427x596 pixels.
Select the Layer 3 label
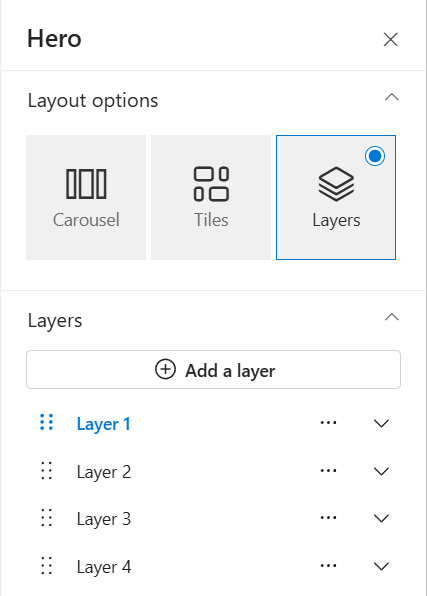pyautogui.click(x=104, y=519)
